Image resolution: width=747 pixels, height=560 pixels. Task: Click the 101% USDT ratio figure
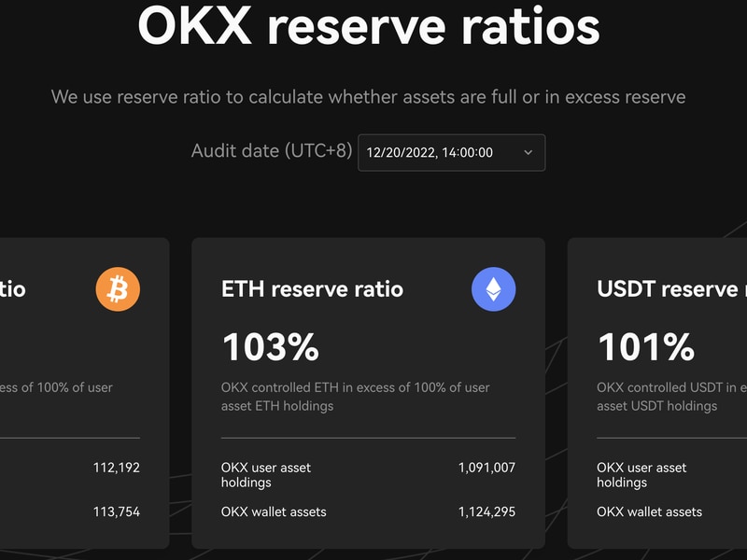pos(645,347)
